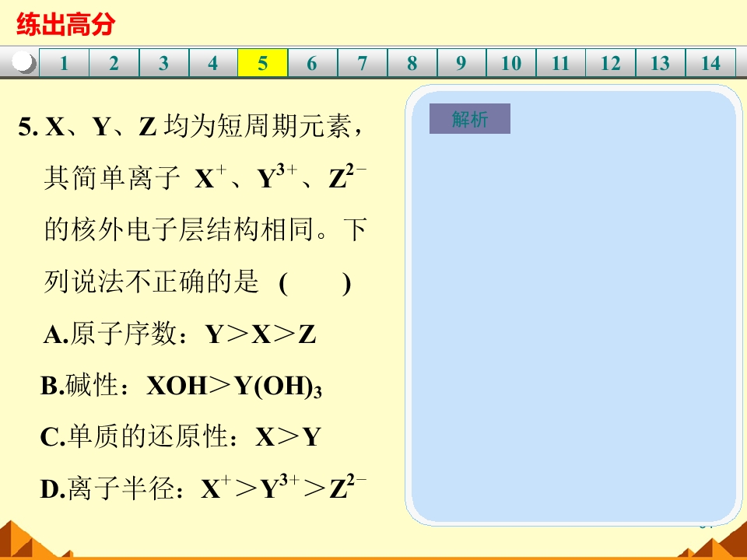Click the round white ball button
The height and width of the screenshot is (560, 747).
pos(23,62)
